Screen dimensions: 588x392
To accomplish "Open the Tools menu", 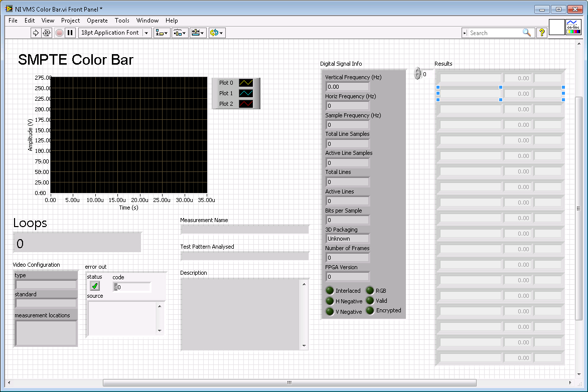I will (122, 21).
